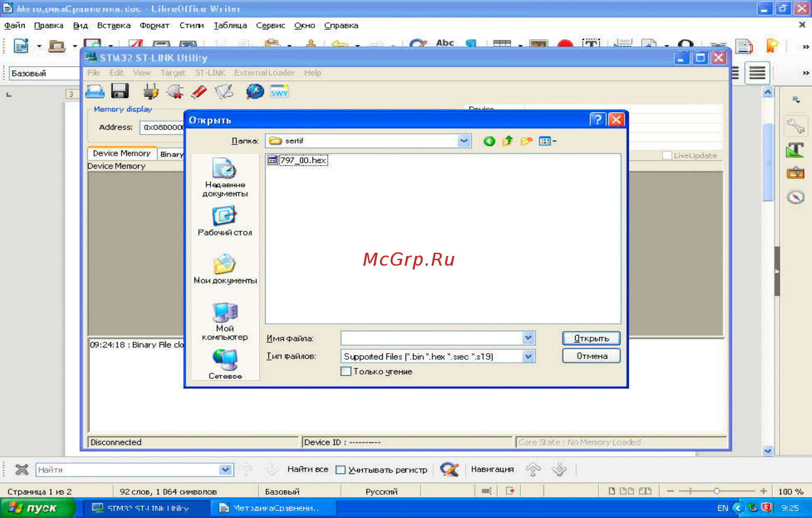Screen dimensions: 812x518
Task: Expand LibreOffice formatting toolbar overflow chevron
Action: (805, 73)
